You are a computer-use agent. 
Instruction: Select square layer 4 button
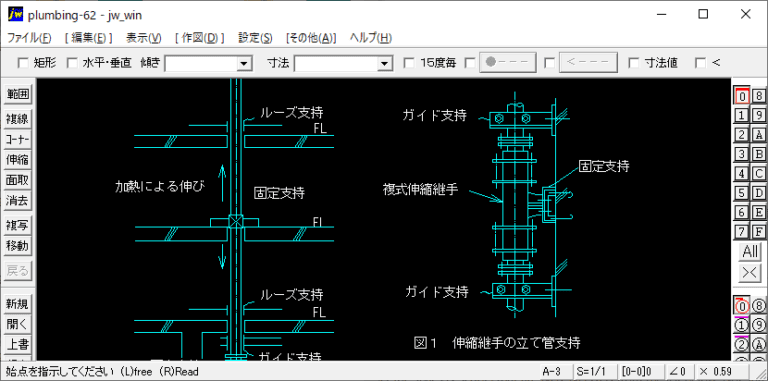(x=742, y=173)
